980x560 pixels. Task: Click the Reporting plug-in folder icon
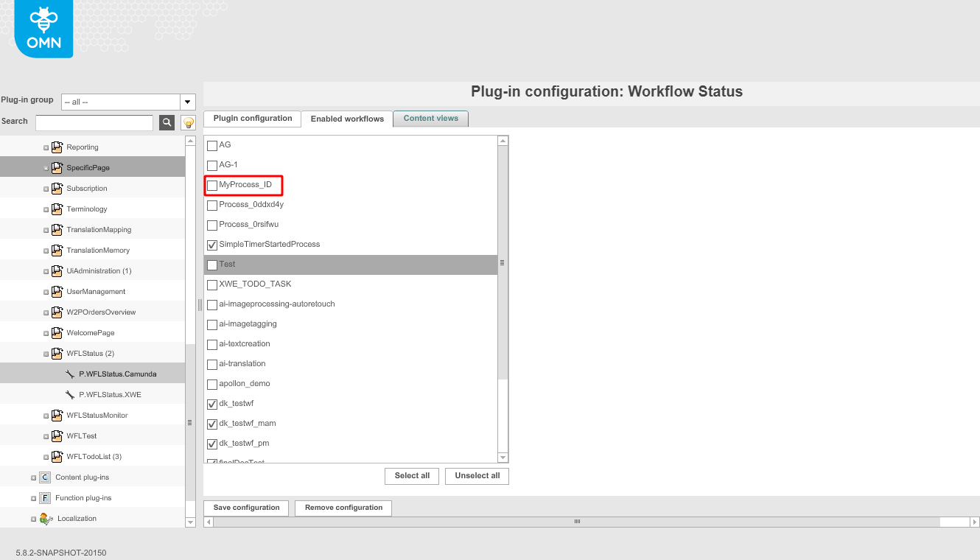tap(57, 147)
